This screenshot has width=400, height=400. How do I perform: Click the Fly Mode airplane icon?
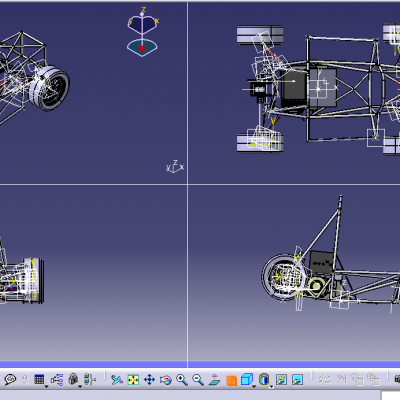click(x=117, y=380)
